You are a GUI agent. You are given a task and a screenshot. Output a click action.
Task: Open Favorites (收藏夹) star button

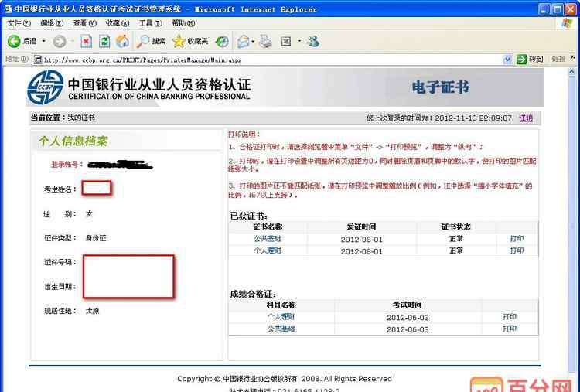click(190, 42)
